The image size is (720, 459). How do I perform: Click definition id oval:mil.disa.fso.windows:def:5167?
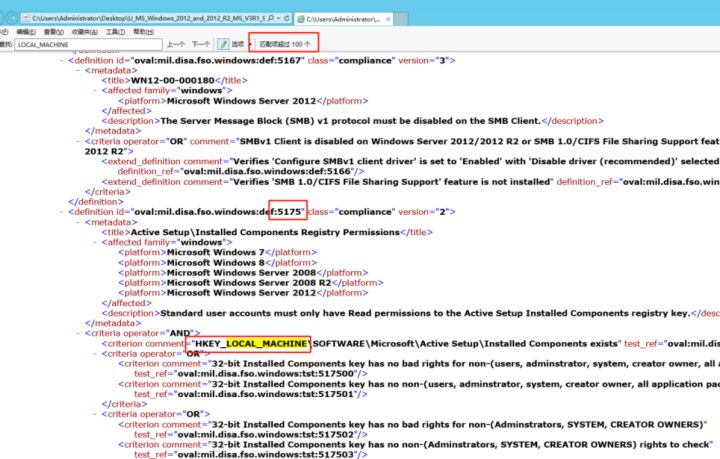(x=218, y=61)
